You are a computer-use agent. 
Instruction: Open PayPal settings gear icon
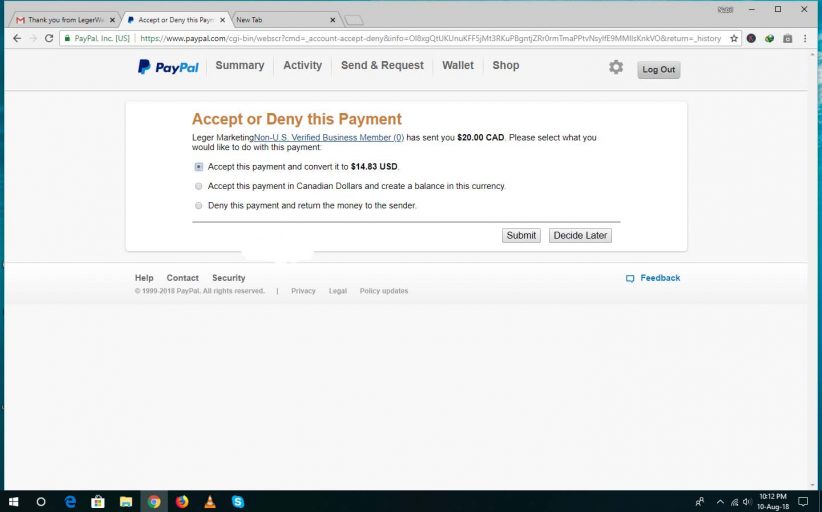pos(616,67)
